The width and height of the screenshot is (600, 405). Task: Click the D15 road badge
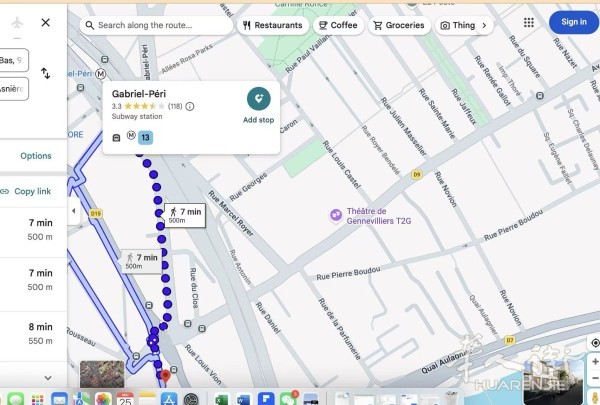[96, 214]
